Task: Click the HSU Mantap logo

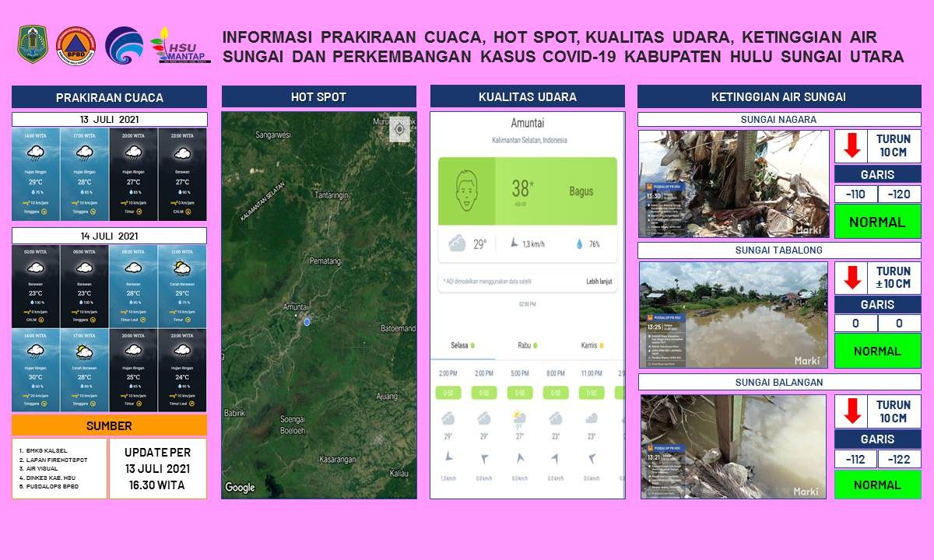Action: (180, 45)
